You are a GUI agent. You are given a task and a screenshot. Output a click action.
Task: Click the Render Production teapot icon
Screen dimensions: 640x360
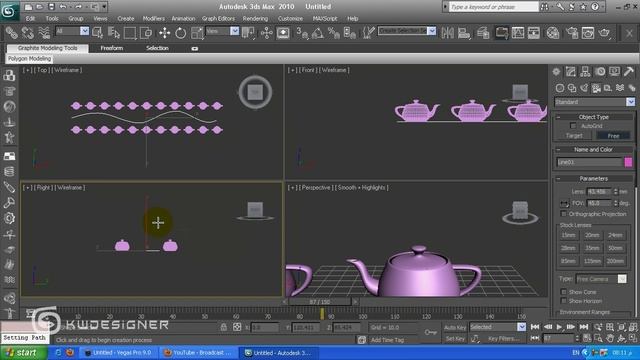click(604, 33)
